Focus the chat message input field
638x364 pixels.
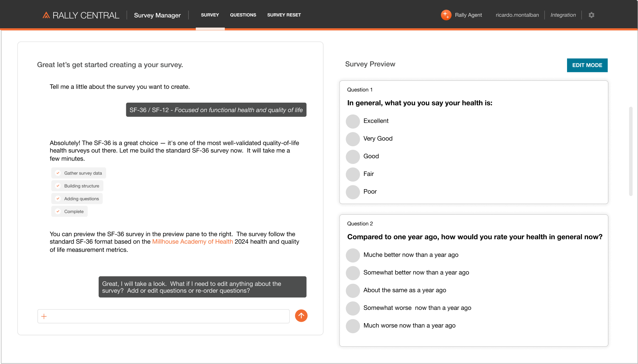pyautogui.click(x=167, y=316)
